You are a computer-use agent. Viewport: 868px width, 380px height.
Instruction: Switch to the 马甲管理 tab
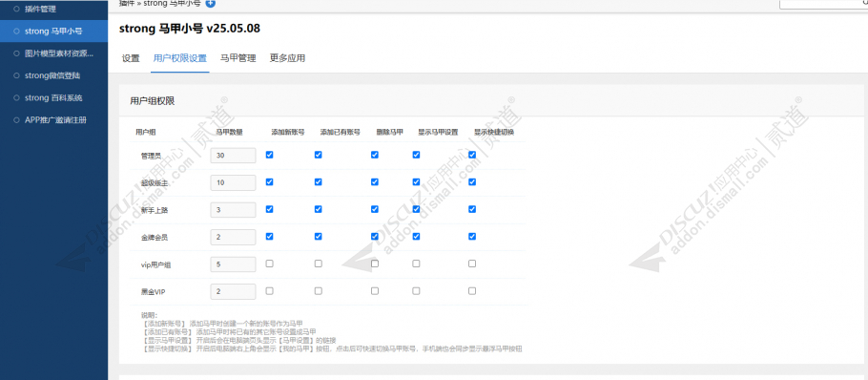point(238,58)
